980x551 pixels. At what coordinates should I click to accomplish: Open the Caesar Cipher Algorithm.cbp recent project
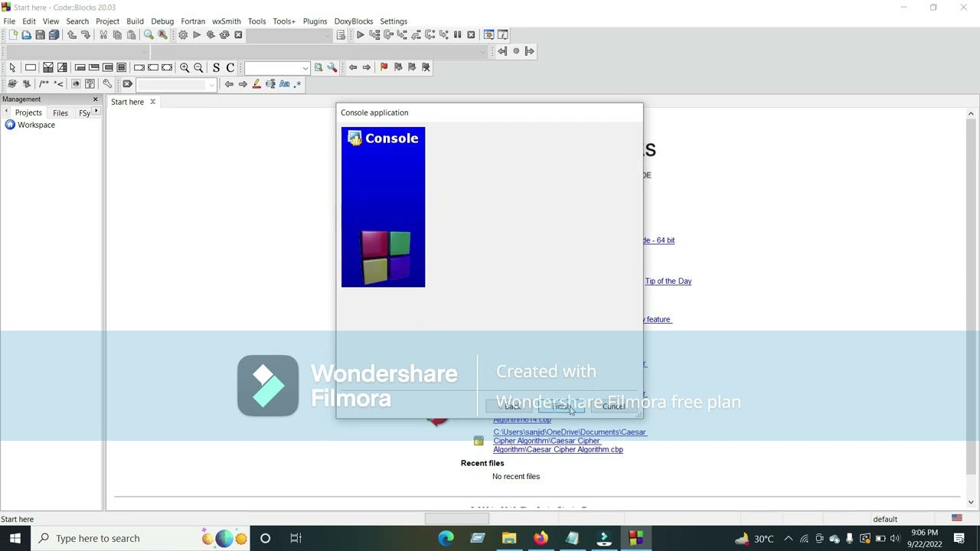(x=570, y=441)
